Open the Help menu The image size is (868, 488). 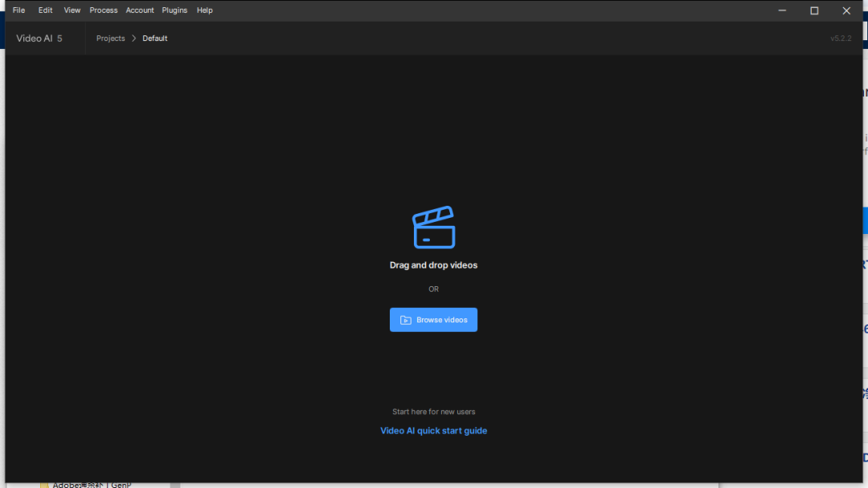tap(205, 10)
